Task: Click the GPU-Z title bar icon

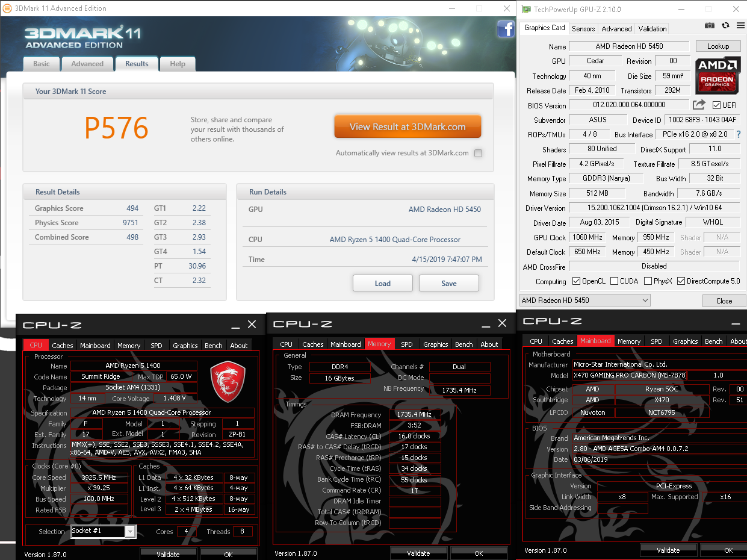Action: 526,9
